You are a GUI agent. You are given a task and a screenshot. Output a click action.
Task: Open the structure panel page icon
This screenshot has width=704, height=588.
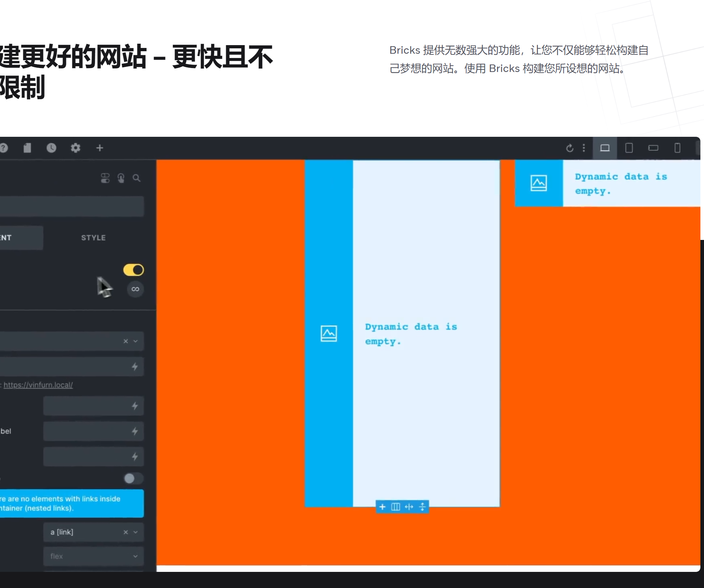28,148
